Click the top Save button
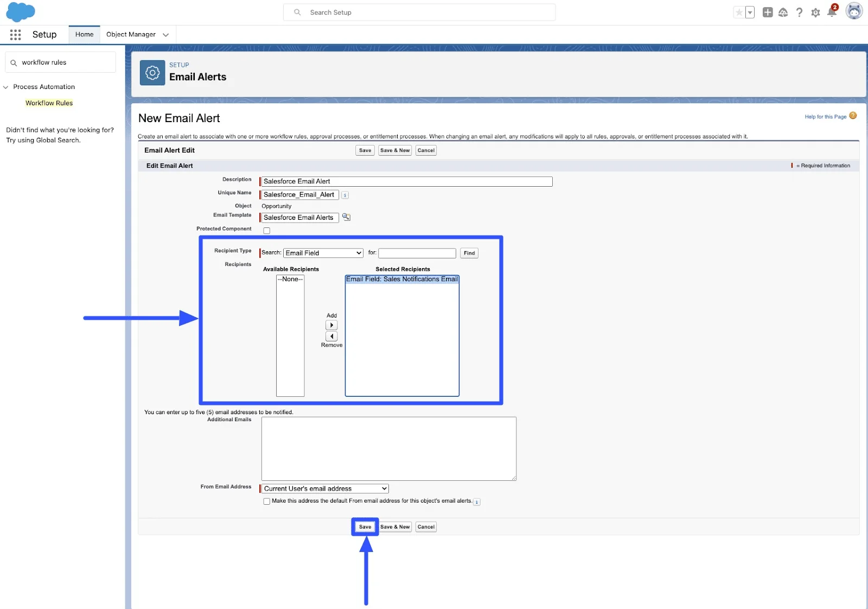Image resolution: width=868 pixels, height=609 pixels. click(x=365, y=150)
